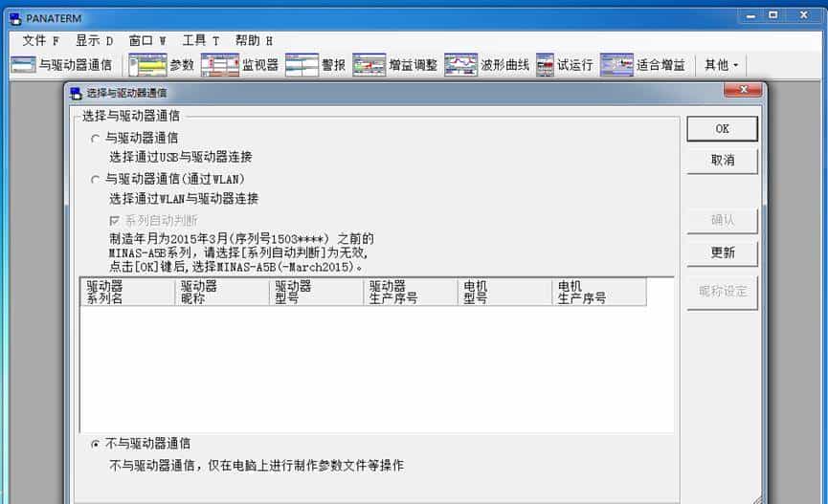Click the text 不与驱动器通信，仅在电脑上进行制作参数文件等操作
The width and height of the screenshot is (828, 504).
click(257, 466)
